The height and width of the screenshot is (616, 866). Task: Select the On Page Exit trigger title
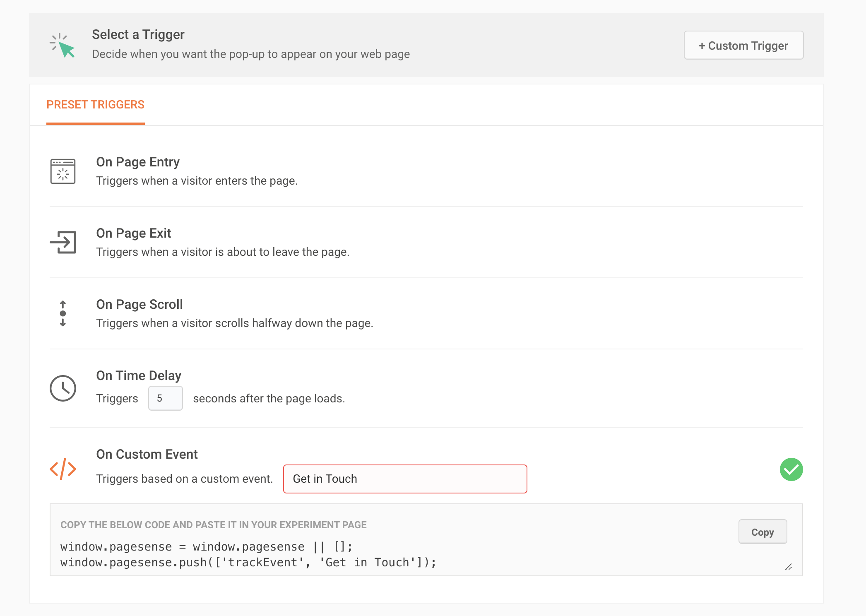(133, 233)
